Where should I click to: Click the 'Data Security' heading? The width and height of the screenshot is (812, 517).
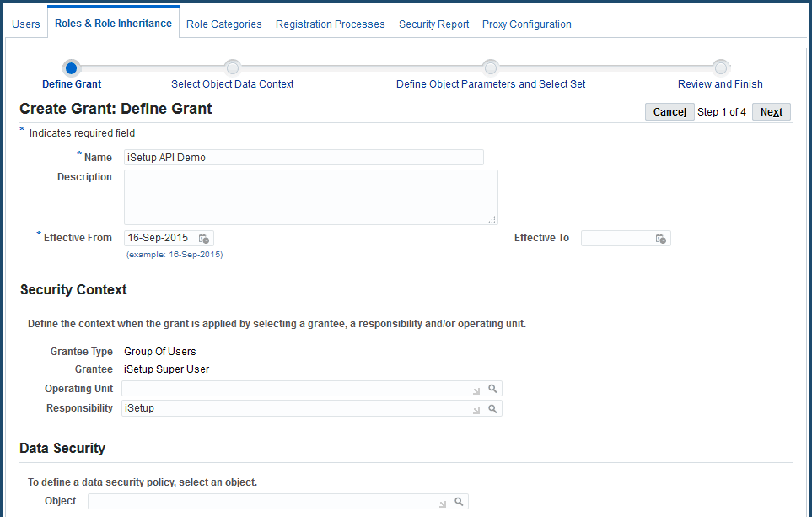click(62, 448)
